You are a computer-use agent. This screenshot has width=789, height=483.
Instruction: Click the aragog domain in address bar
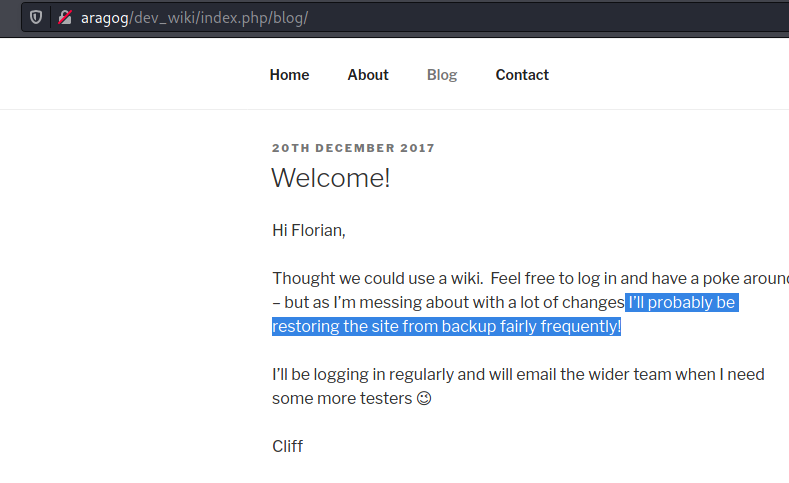point(105,18)
